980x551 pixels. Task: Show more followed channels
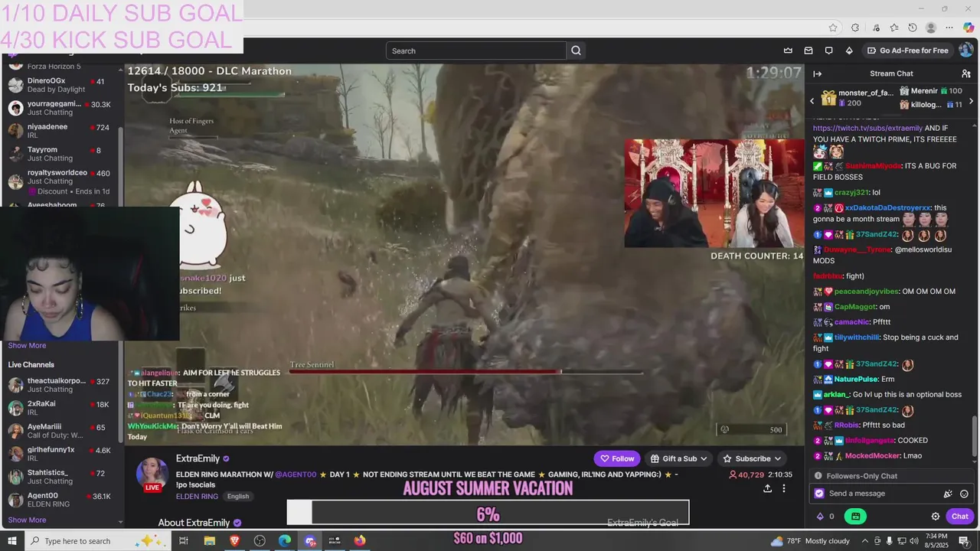[x=27, y=345]
